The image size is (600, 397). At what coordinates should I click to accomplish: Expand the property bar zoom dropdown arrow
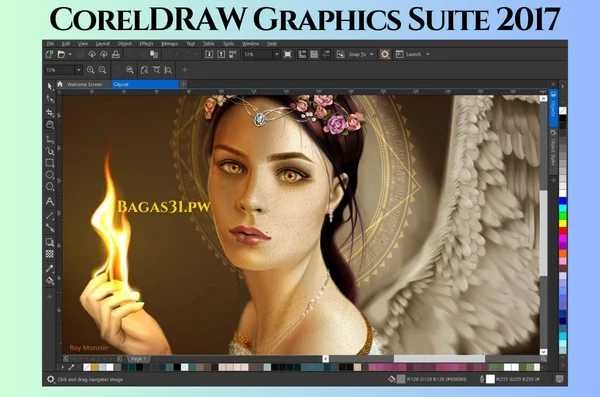pyautogui.click(x=78, y=70)
